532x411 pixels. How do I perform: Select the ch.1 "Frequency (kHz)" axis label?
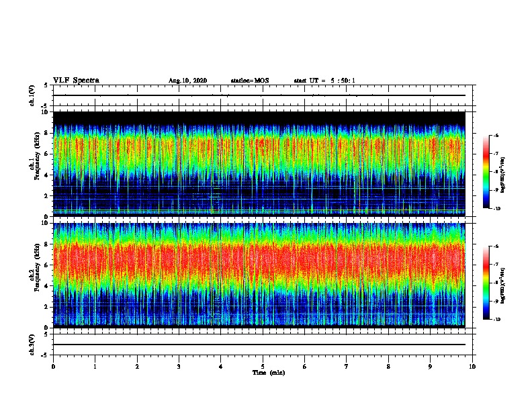click(x=37, y=156)
